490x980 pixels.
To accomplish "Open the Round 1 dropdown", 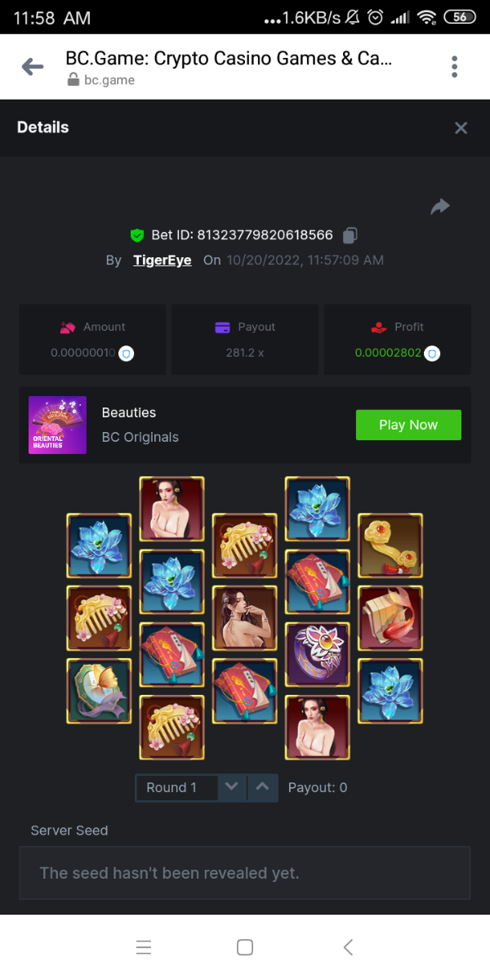I will coord(176,787).
